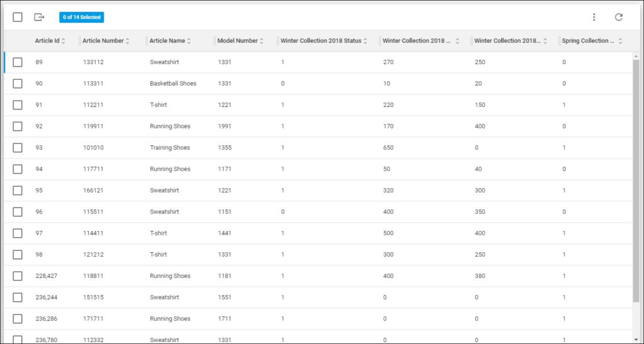Sort by Winter Collection 2018 Status arrows
The image size is (644, 344).
365,41
